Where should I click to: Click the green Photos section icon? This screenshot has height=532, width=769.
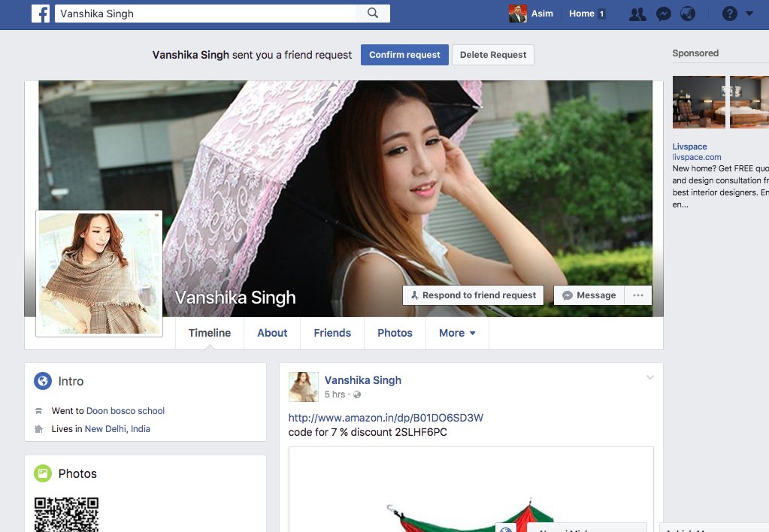click(x=43, y=473)
